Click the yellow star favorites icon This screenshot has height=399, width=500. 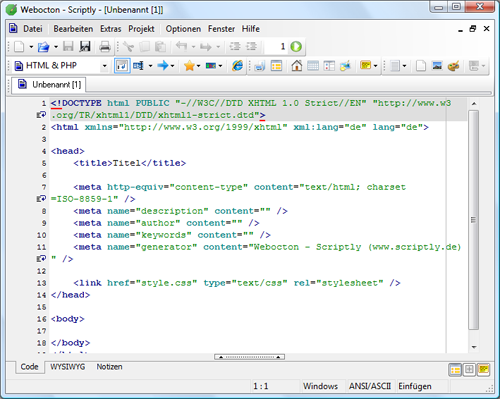(189, 66)
